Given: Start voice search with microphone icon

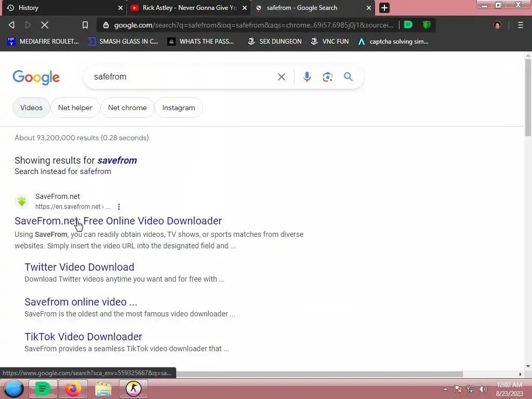Looking at the screenshot, I should 307,77.
